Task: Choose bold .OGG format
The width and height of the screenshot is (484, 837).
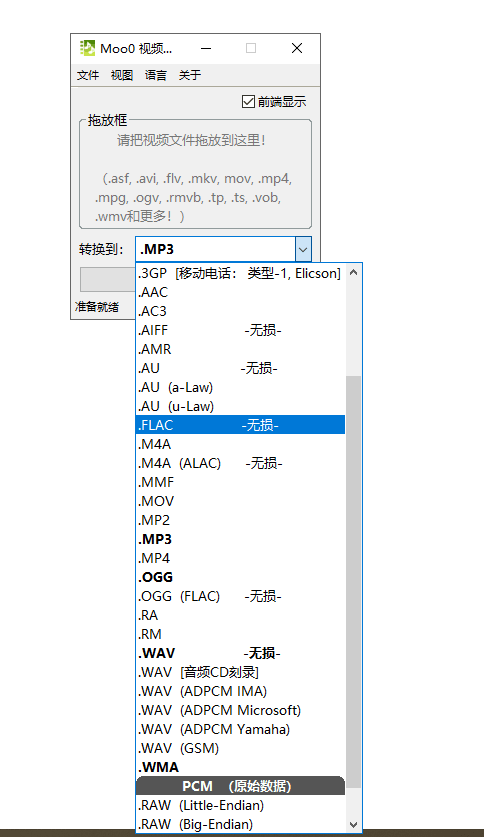Action: pyautogui.click(x=241, y=577)
